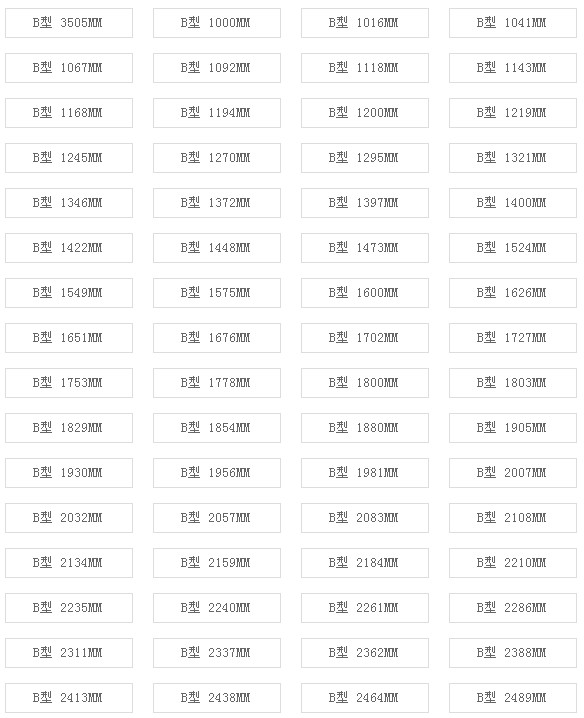Select the B型 1600MM size

click(365, 293)
